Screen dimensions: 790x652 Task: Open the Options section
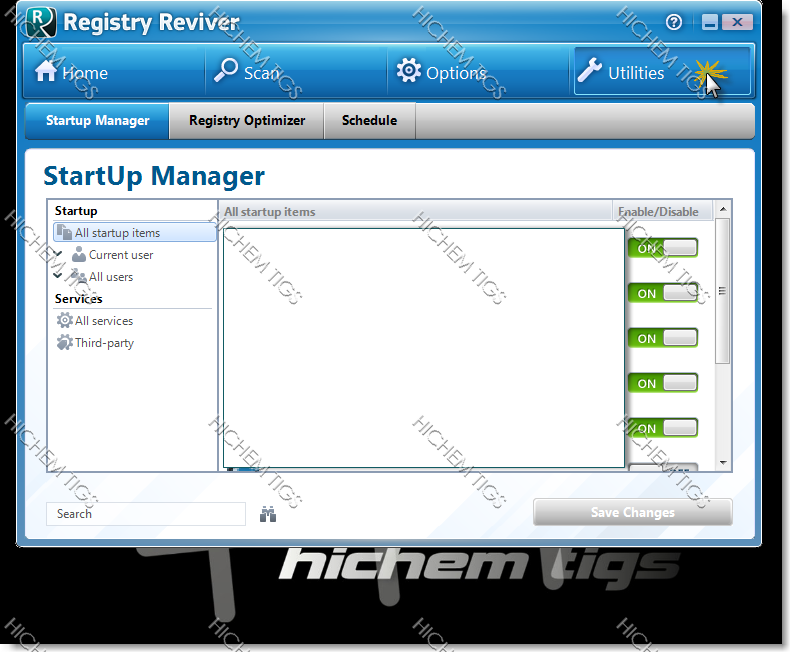pyautogui.click(x=479, y=71)
